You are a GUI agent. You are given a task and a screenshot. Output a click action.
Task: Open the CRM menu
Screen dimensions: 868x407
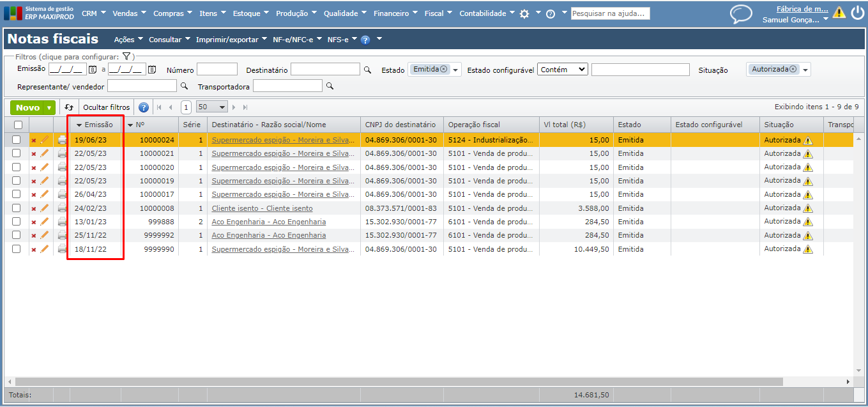click(x=94, y=13)
